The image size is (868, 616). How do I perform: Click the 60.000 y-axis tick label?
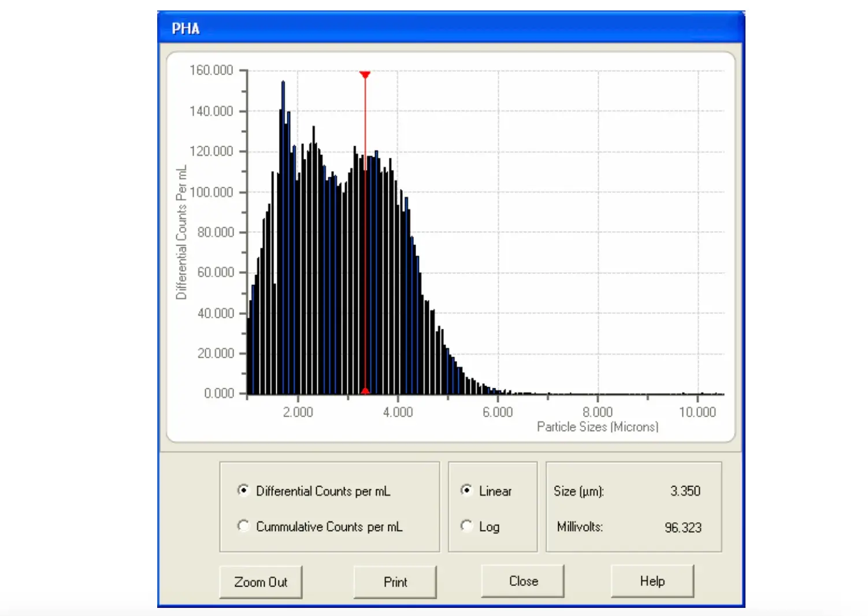[215, 272]
